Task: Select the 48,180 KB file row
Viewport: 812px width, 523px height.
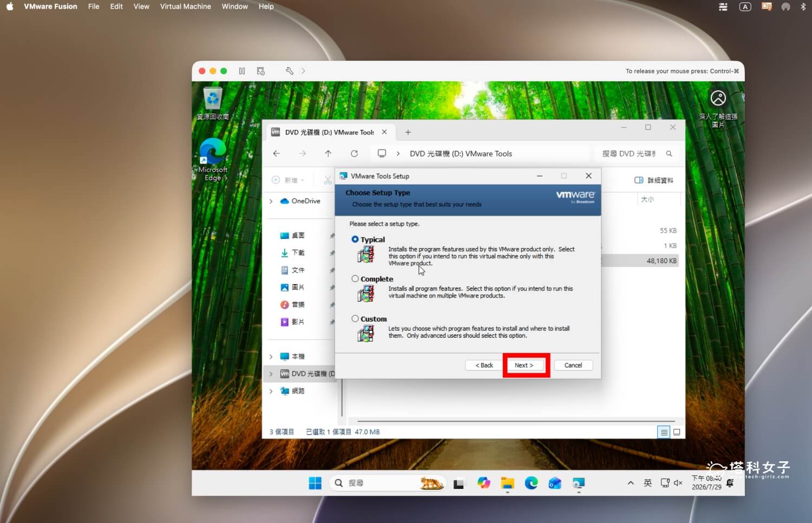Action: (640, 261)
